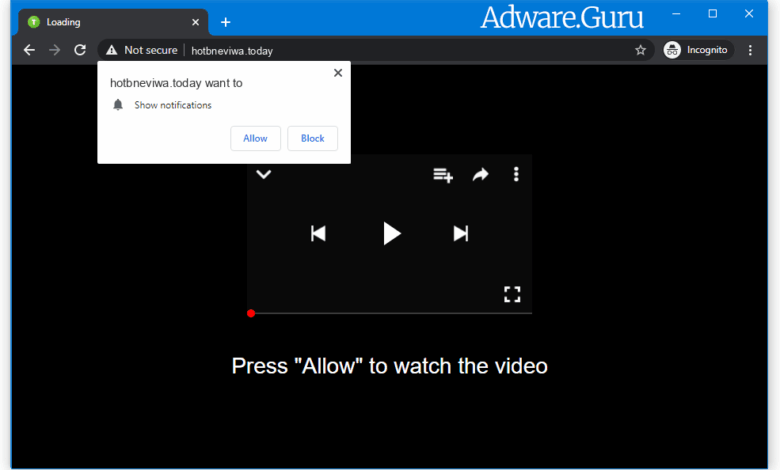This screenshot has width=780, height=470.
Task: Click the red video progress marker
Action: 251,313
